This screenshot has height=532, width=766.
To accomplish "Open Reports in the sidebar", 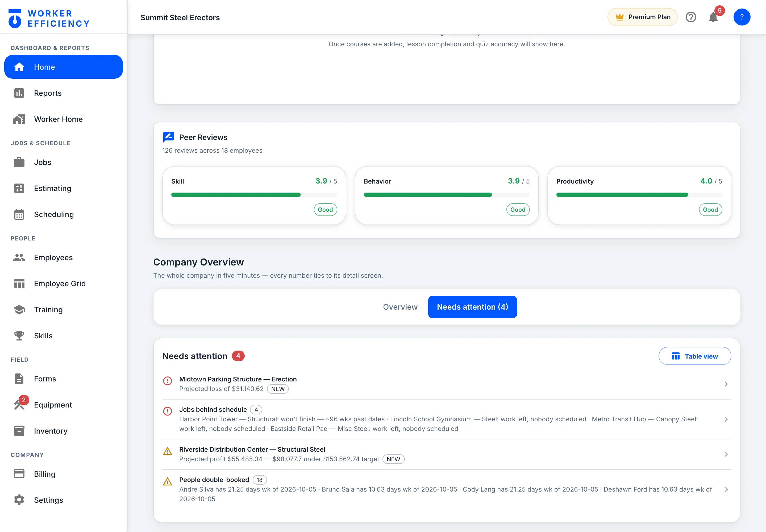I will [63, 93].
